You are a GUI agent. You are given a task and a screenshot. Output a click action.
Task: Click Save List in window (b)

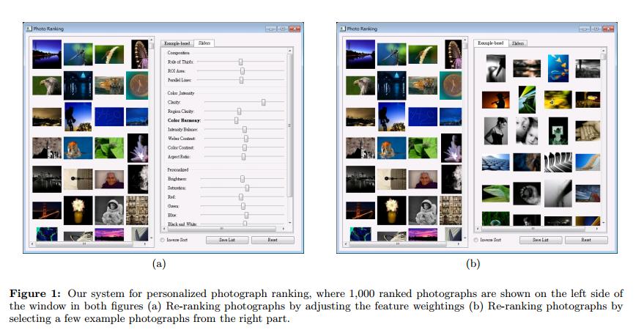click(540, 240)
